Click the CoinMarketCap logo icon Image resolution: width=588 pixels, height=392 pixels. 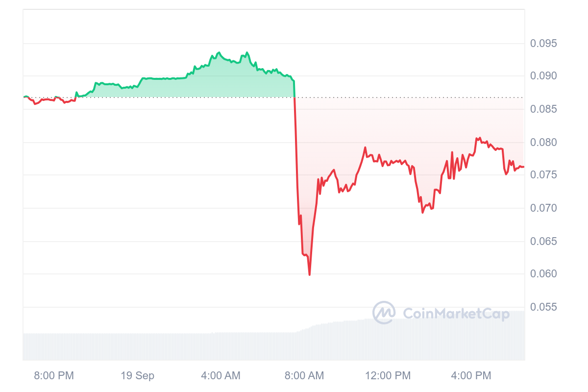click(384, 313)
